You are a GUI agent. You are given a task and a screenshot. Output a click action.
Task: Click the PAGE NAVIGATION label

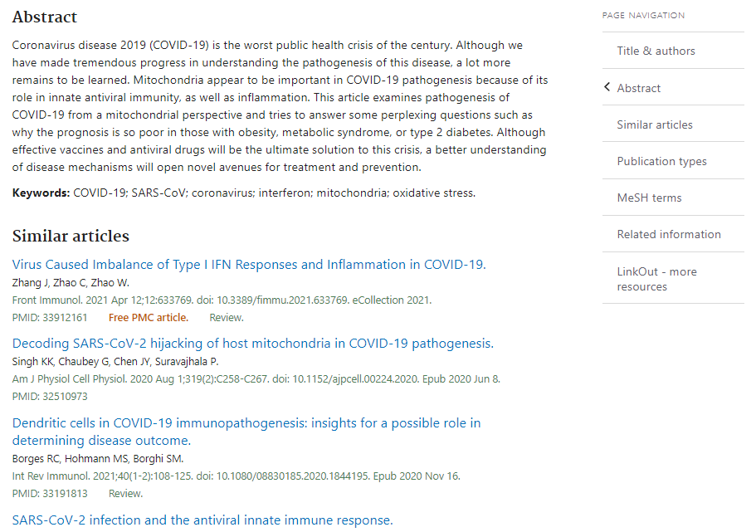pos(643,16)
